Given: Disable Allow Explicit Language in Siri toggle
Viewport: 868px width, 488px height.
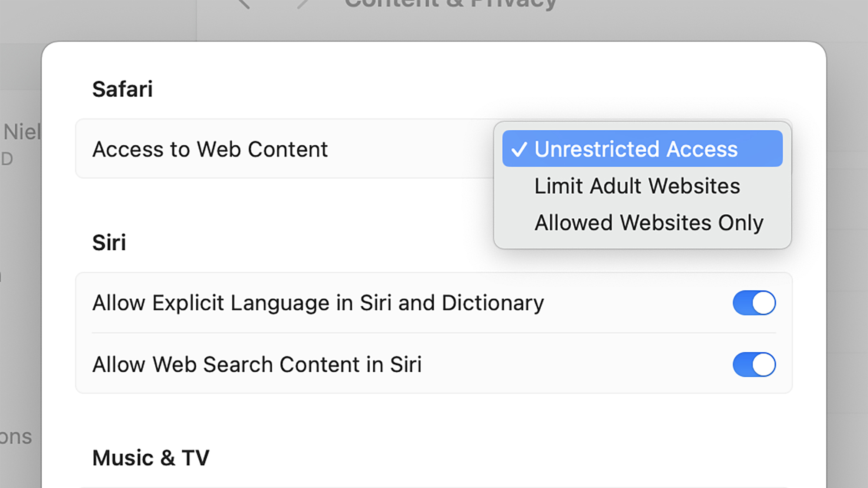Looking at the screenshot, I should click(x=754, y=303).
